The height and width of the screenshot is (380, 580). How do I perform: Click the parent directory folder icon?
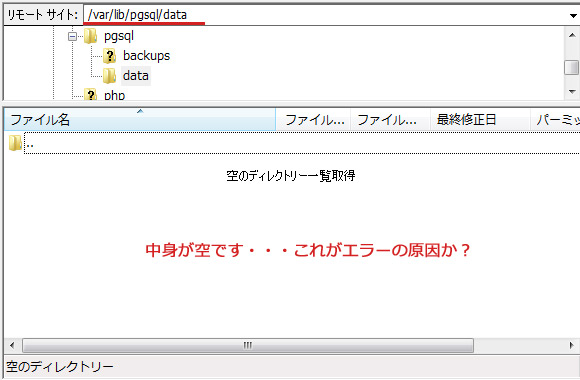point(15,143)
